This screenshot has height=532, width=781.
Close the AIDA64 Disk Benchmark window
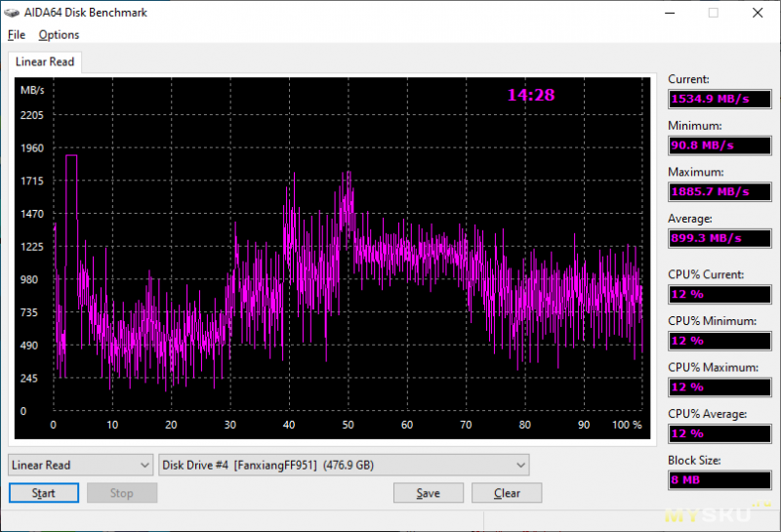(758, 13)
